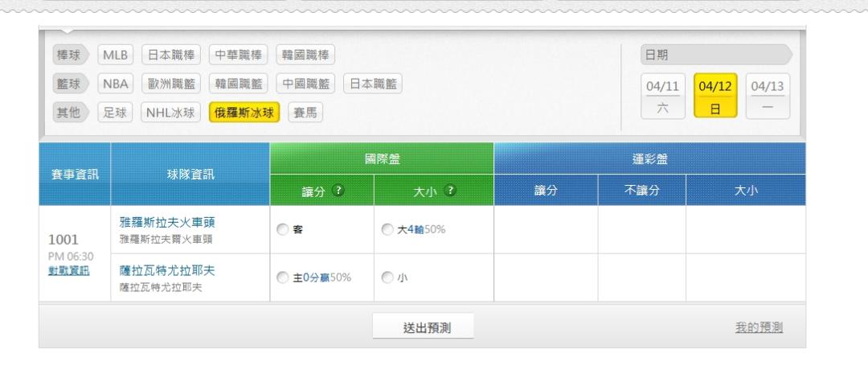The image size is (868, 374).
Task: Choose the 大4輸50% radio option
Action: coord(386,228)
